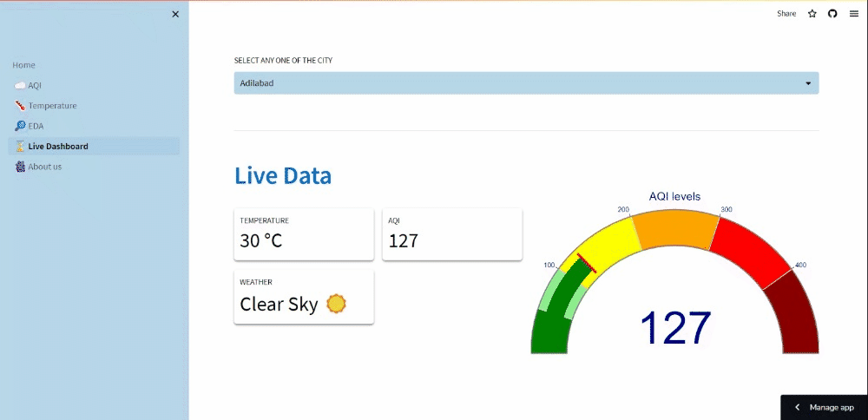Open the GitHub repository icon

pos(832,14)
